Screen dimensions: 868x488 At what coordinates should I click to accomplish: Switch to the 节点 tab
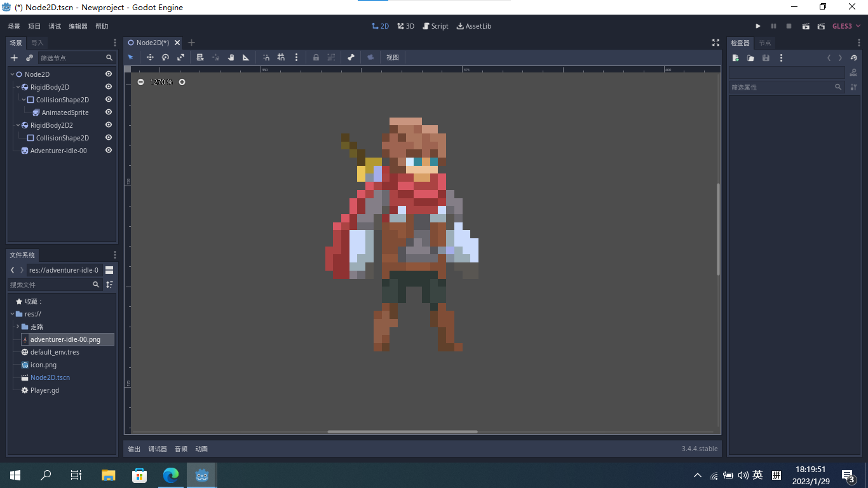765,43
